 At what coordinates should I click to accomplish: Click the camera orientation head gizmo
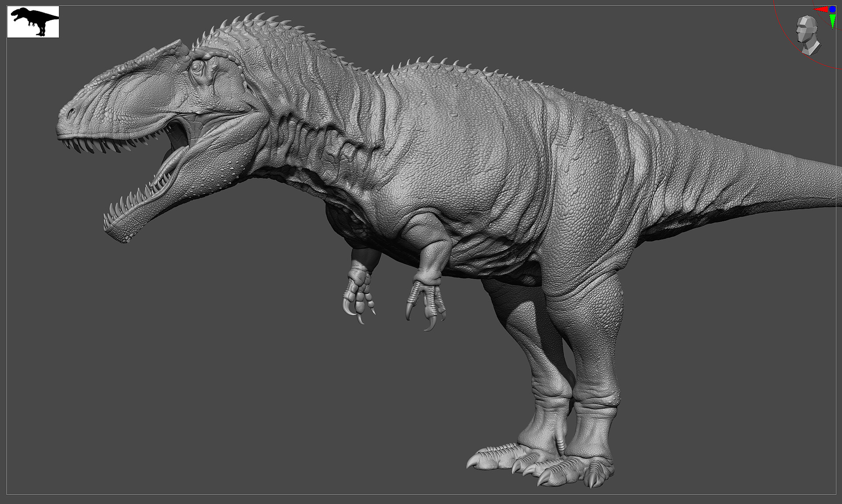pos(808,35)
